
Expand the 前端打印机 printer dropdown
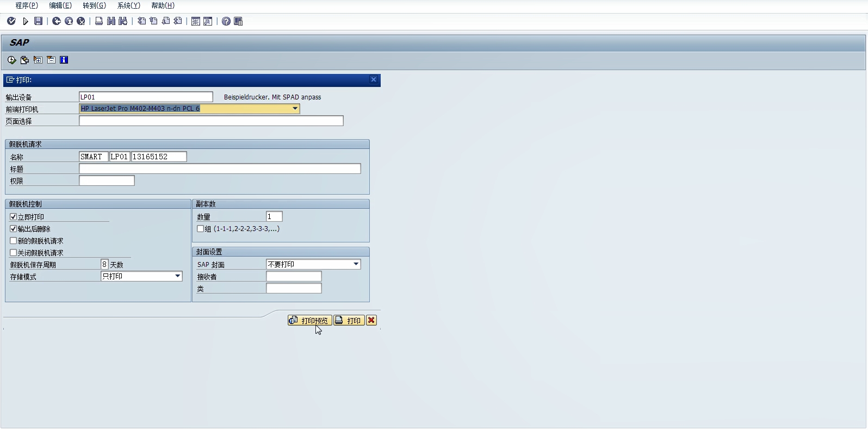click(295, 109)
